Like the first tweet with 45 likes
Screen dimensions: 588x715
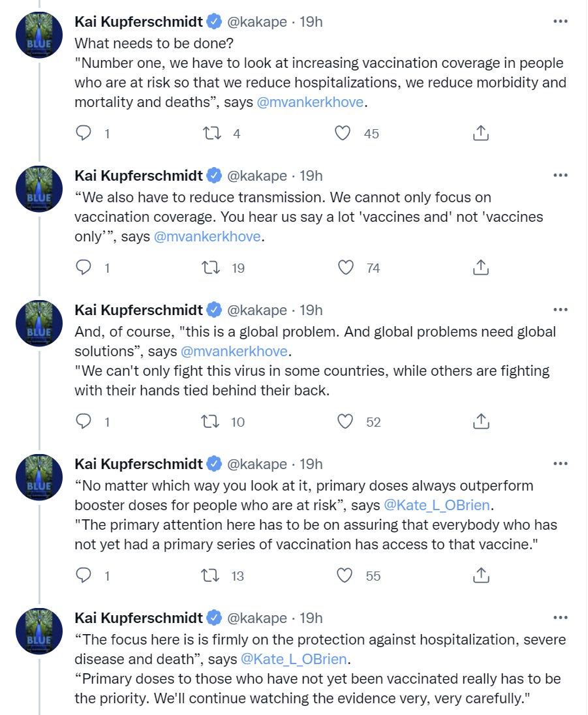[x=343, y=133]
